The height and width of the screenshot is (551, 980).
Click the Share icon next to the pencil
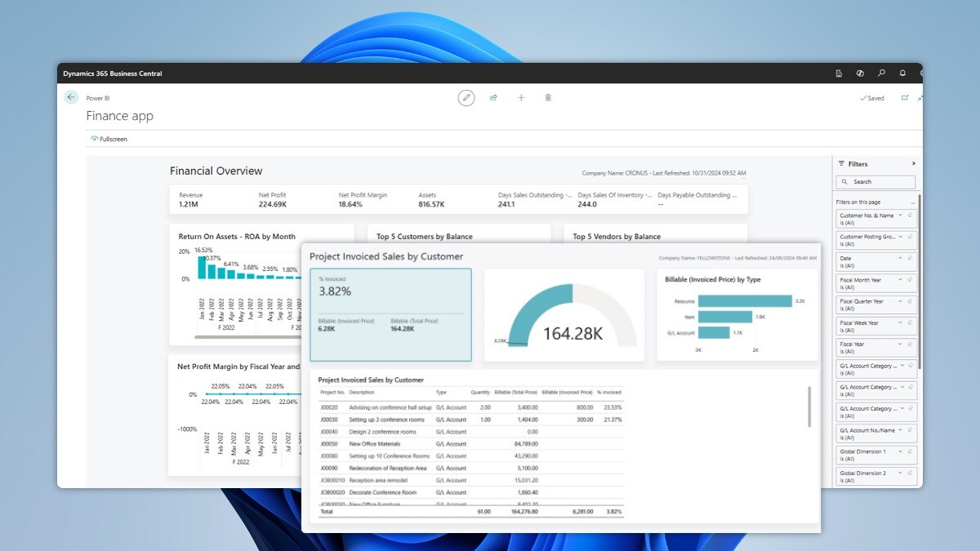(x=493, y=97)
